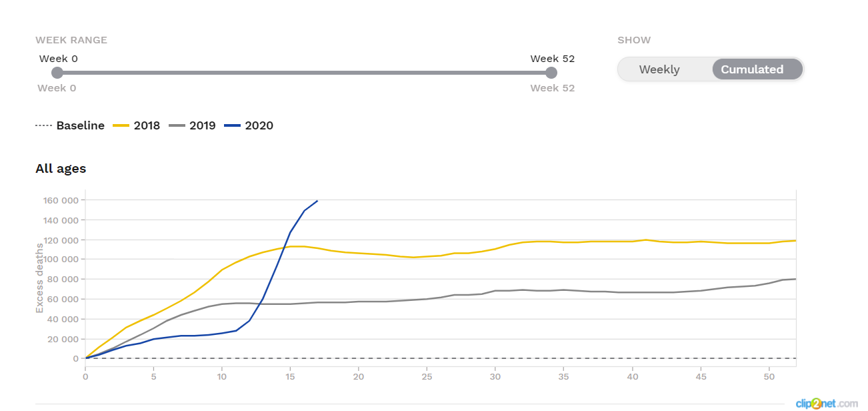Switch to the Weekly view
868x411 pixels.
click(659, 69)
